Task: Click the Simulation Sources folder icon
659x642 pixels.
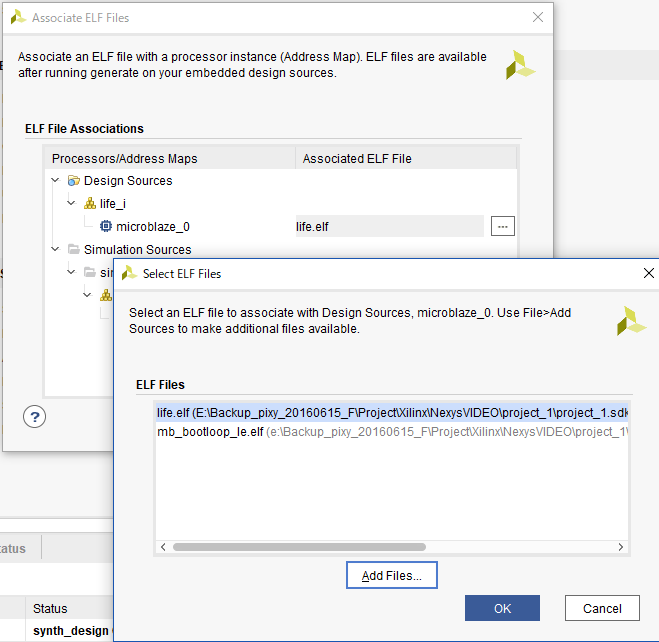Action: point(74,250)
